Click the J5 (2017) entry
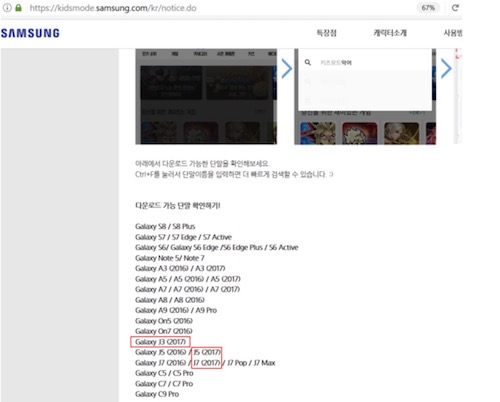This screenshot has width=500, height=402. 207,352
